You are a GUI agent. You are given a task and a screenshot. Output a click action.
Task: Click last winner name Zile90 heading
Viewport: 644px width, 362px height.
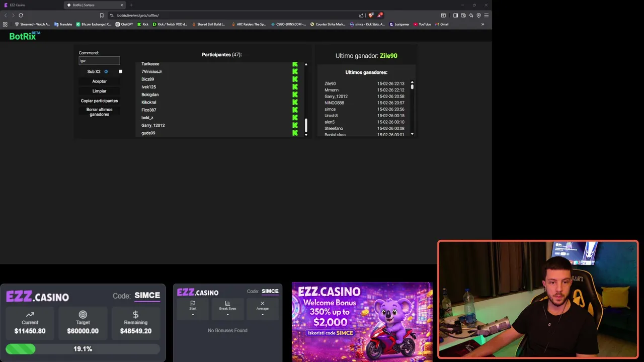click(388, 56)
